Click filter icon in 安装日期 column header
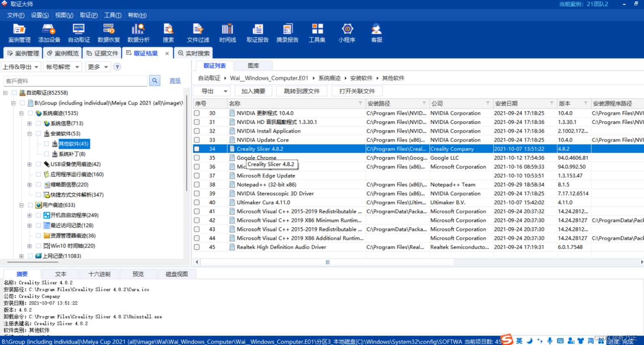Viewport: 644px width, 345px height. (x=552, y=103)
